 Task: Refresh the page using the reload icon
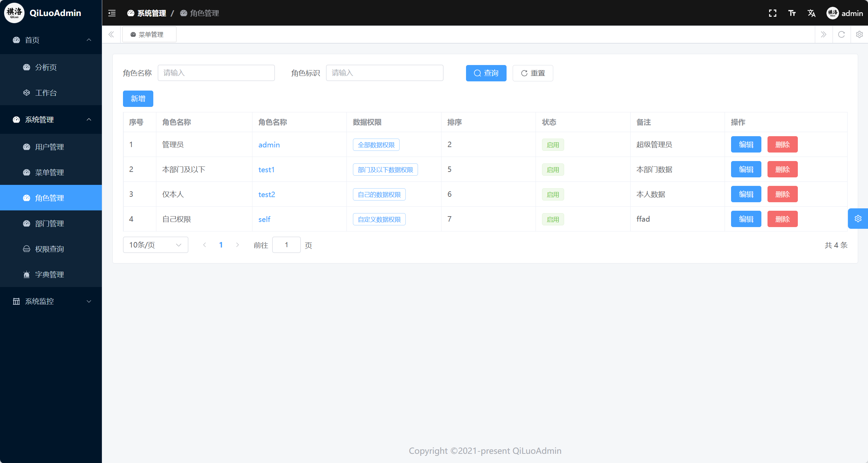tap(841, 34)
